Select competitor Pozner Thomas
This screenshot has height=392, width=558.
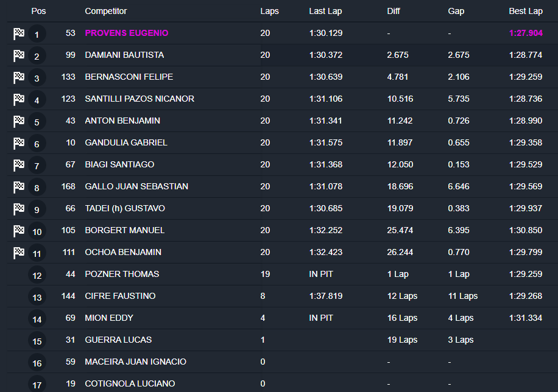click(122, 274)
